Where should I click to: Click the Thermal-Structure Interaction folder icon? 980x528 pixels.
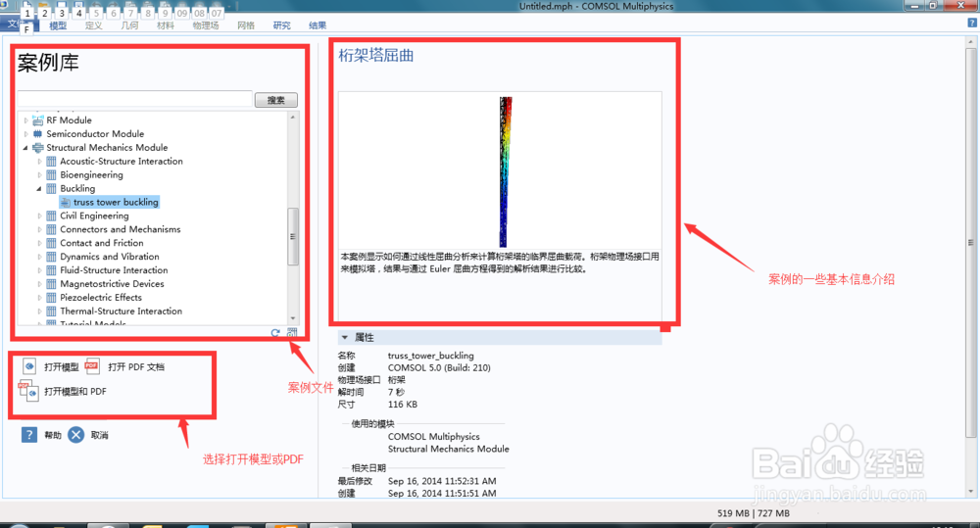click(52, 312)
